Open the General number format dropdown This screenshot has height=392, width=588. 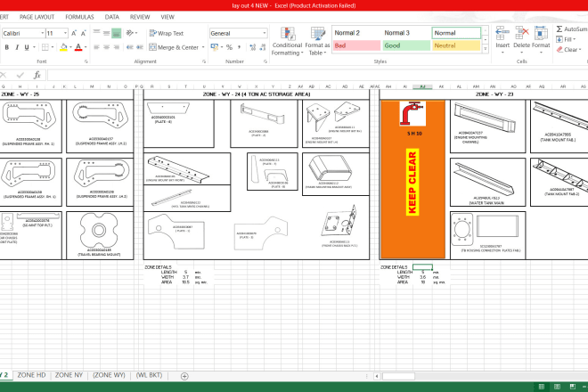[x=265, y=33]
